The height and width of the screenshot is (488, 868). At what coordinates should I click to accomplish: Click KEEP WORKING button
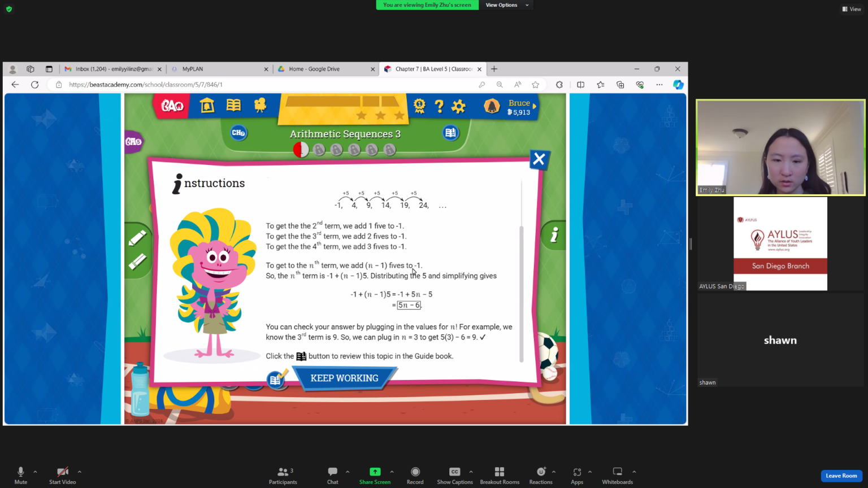345,378
